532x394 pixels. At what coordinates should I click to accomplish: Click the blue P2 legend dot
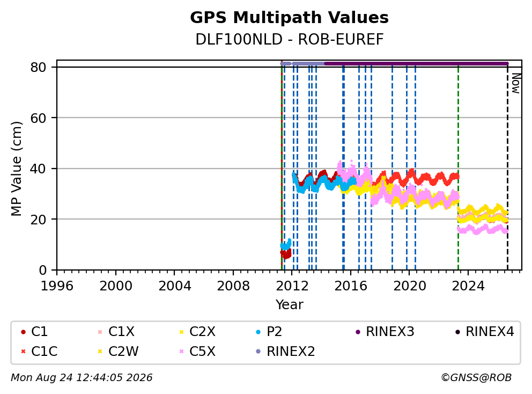(258, 332)
